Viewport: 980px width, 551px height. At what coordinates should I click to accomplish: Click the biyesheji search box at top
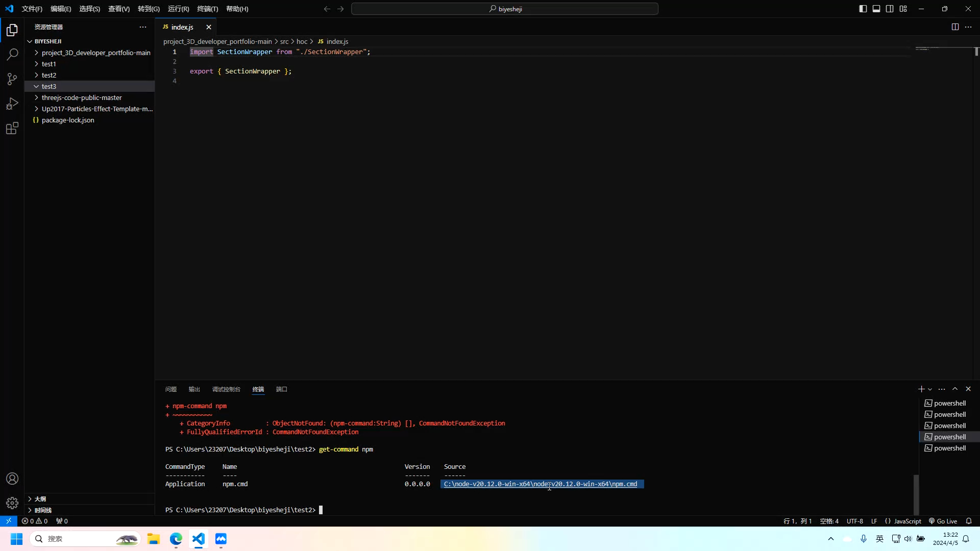pos(505,9)
